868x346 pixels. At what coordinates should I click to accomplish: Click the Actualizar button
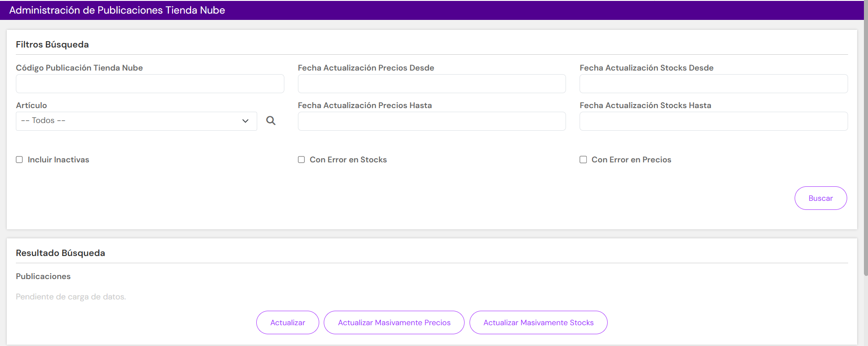(x=288, y=322)
